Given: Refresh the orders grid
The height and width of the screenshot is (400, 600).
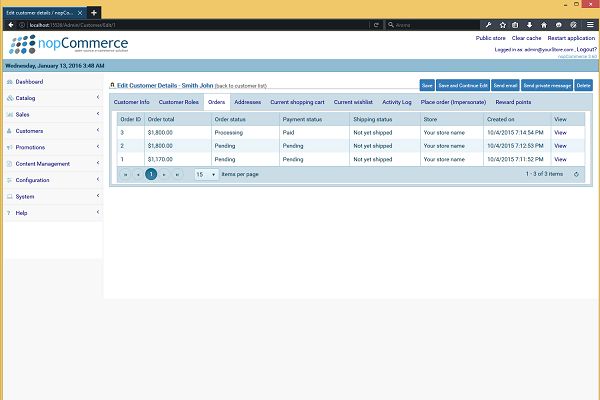Looking at the screenshot, I should click(576, 174).
